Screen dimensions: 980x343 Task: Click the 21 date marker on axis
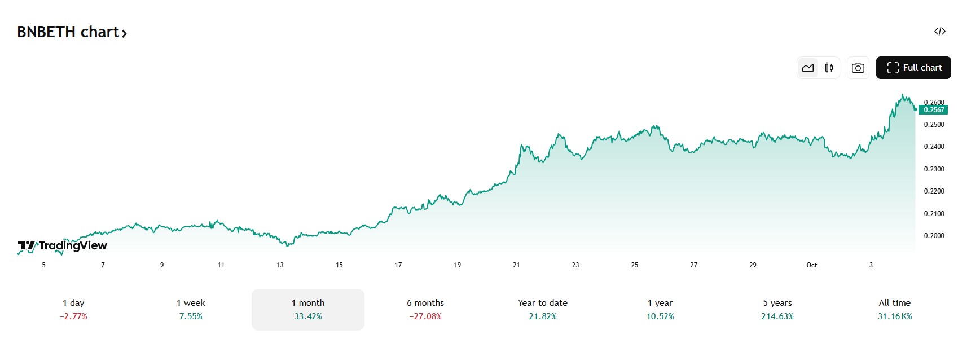516,265
